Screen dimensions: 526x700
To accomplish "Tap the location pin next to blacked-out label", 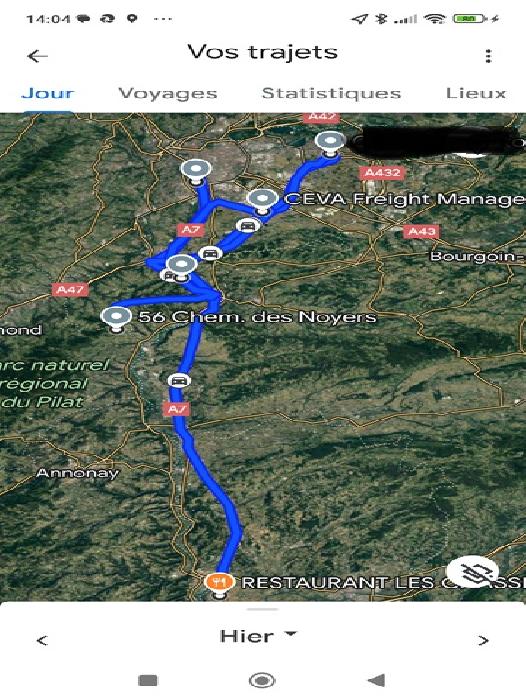I will pyautogui.click(x=330, y=143).
